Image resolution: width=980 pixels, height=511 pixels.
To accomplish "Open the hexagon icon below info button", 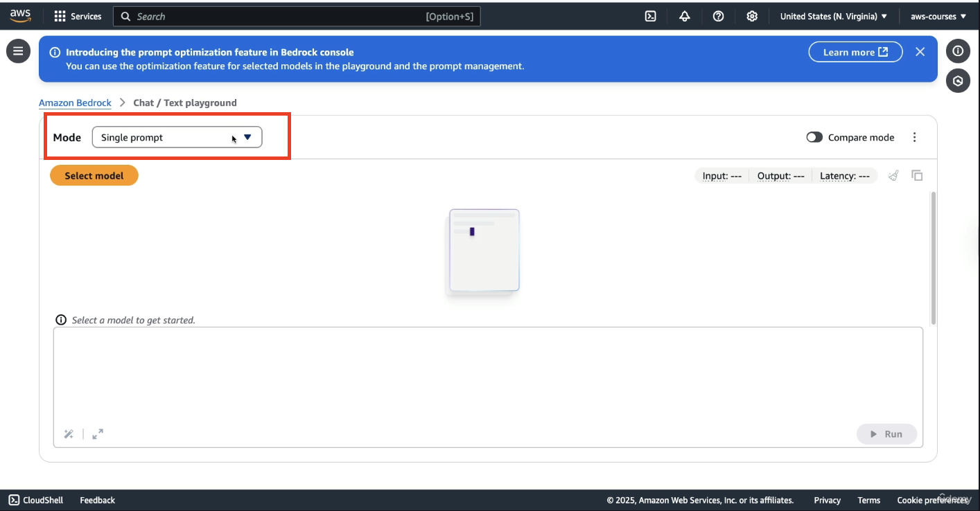I will coord(958,81).
